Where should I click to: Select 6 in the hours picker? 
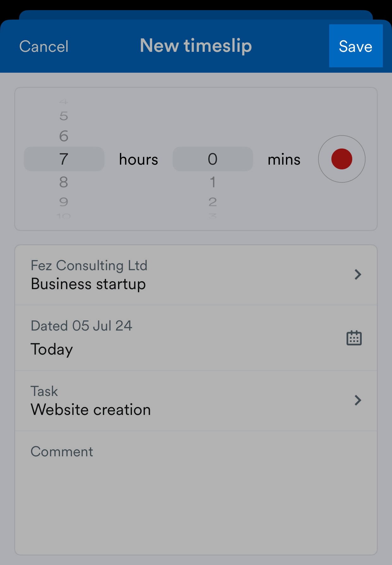64,136
